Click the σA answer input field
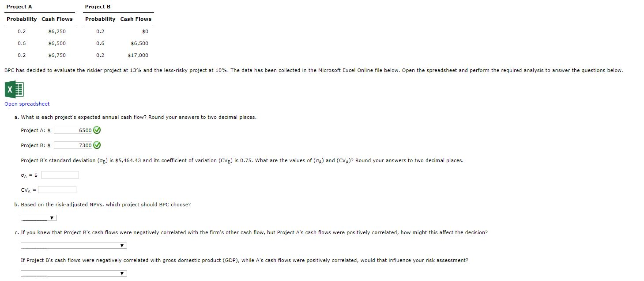Viewport: 644px width, 281px height. click(x=60, y=175)
